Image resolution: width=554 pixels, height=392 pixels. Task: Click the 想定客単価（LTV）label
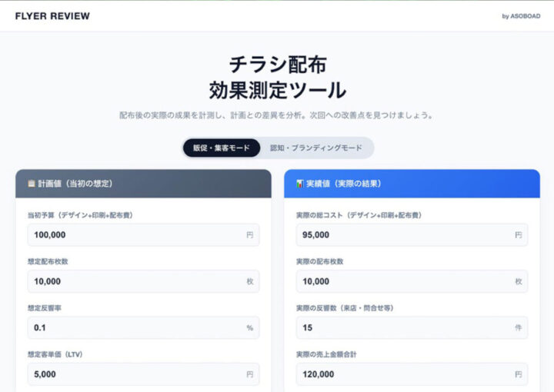(x=55, y=354)
